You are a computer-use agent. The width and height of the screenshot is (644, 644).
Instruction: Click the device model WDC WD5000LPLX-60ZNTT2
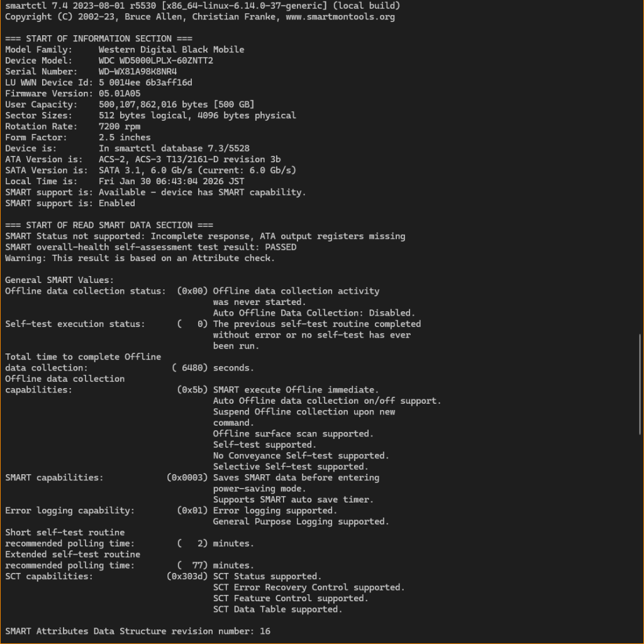tap(156, 60)
